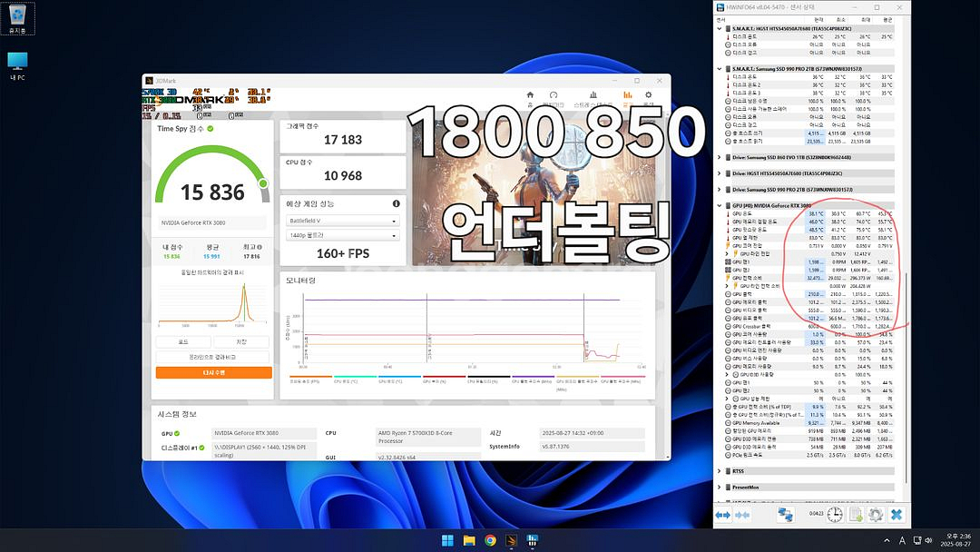The width and height of the screenshot is (980, 552).
Task: Click the Load button under the score chart
Action: pos(183,342)
